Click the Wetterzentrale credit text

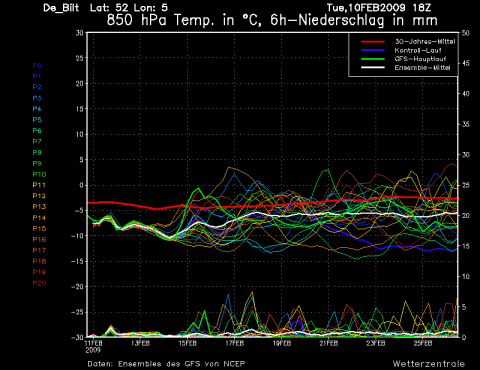(x=429, y=364)
